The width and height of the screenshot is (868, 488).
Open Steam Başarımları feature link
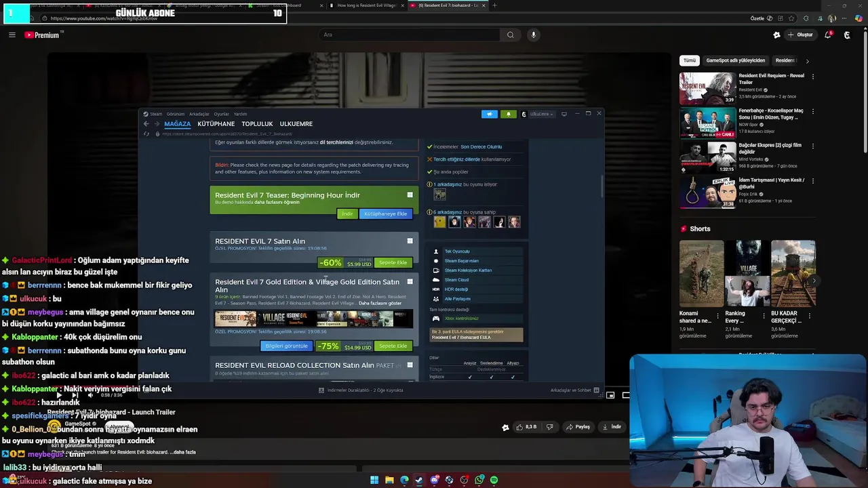click(x=462, y=261)
